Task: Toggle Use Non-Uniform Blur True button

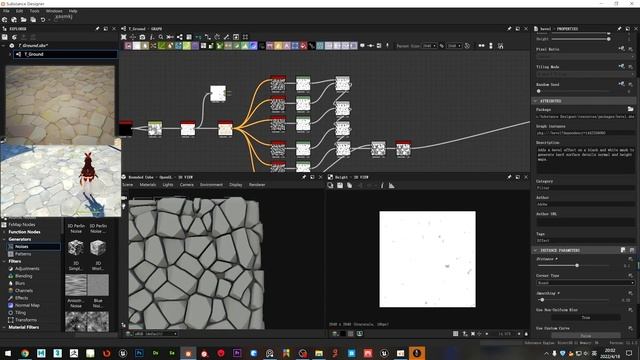Action: pos(586,317)
